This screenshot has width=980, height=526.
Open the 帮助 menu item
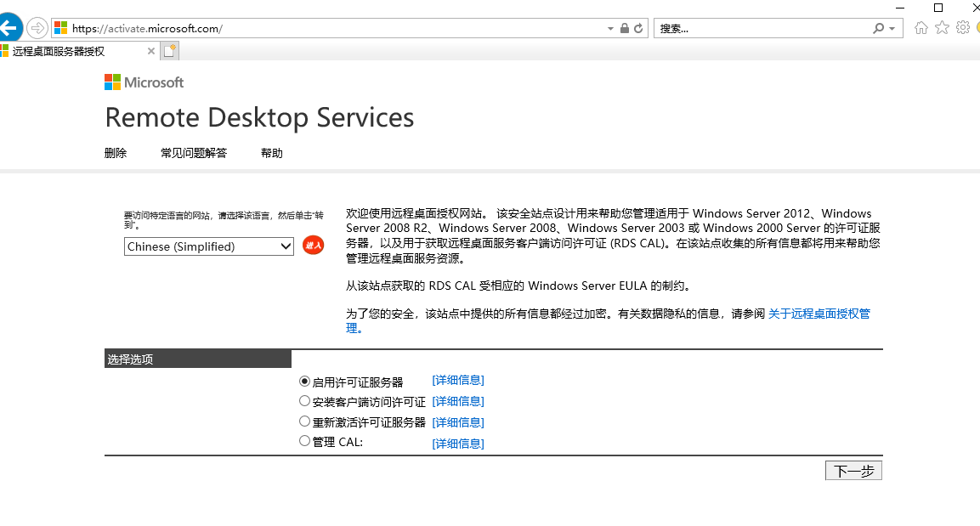pos(272,153)
